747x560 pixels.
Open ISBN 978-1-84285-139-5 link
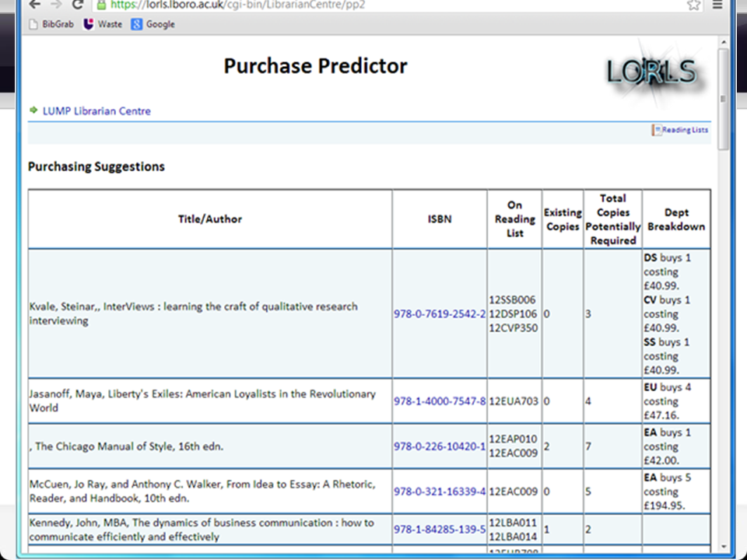coord(440,530)
